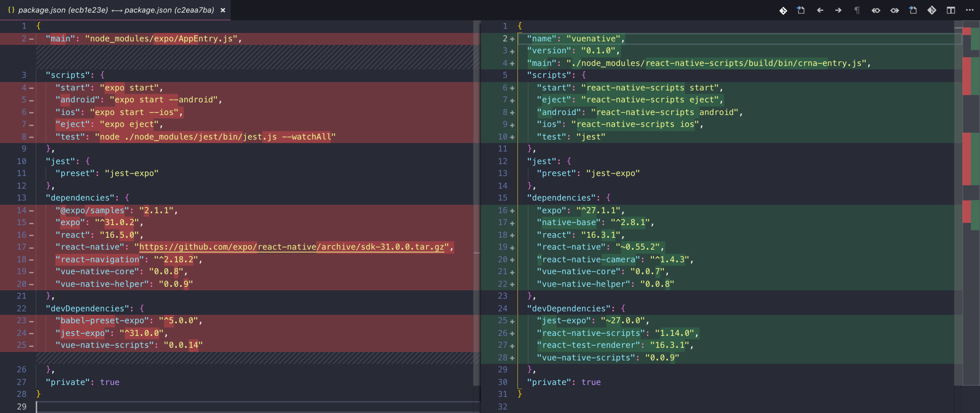This screenshot has height=413, width=980.
Task: Click "expo eject" script value on left
Action: [x=129, y=124]
